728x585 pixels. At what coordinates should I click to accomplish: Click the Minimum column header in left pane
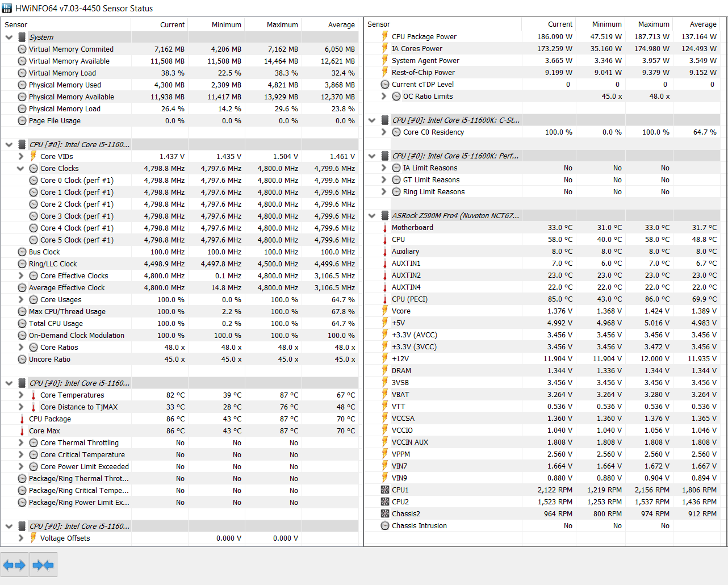click(x=216, y=24)
